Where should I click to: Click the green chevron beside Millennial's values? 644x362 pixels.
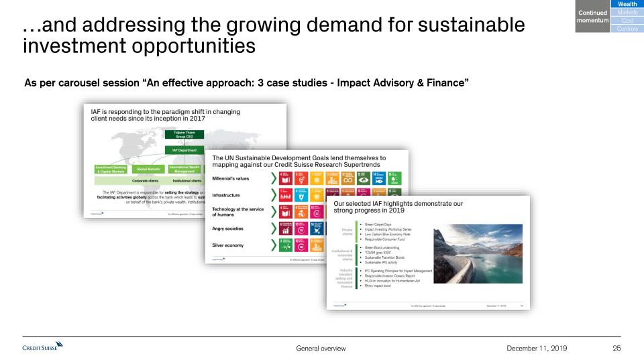click(x=274, y=178)
